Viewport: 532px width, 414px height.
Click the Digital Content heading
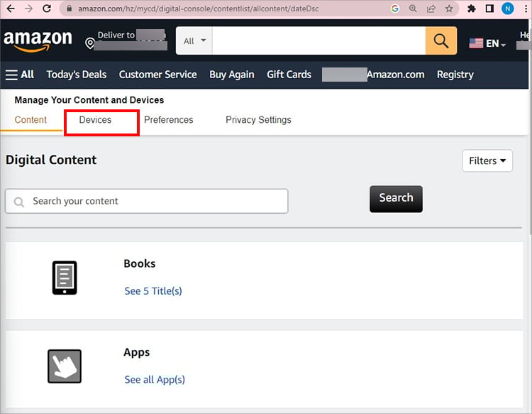[51, 160]
